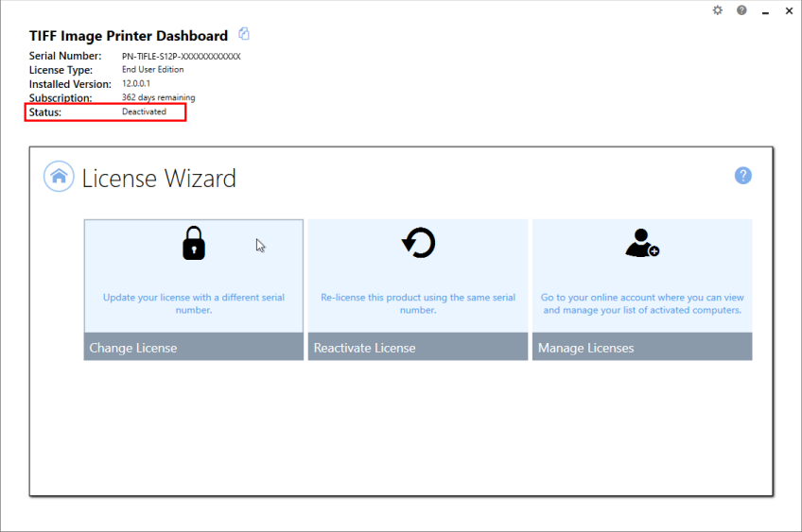Viewport: 802px width, 532px height.
Task: Click the 'End User Edition' license type value
Action: pyautogui.click(x=152, y=70)
